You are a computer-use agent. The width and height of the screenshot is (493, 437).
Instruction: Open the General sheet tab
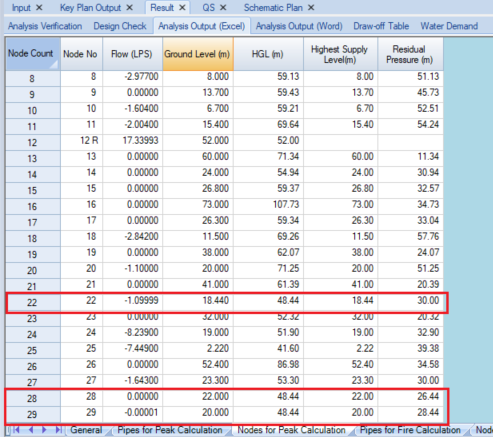pyautogui.click(x=86, y=430)
